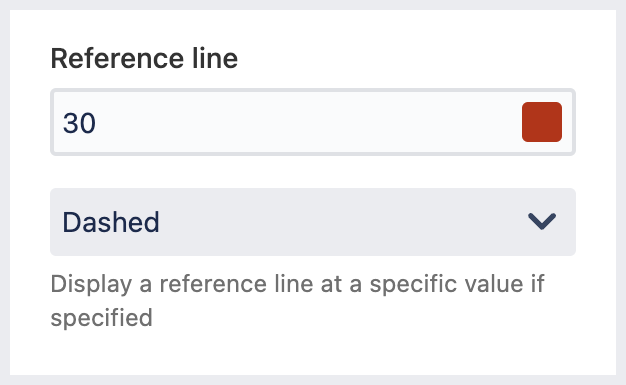Screen dimensions: 626x385
Task: Click the chevron arrow beside Dashed
Action: pyautogui.click(x=542, y=221)
